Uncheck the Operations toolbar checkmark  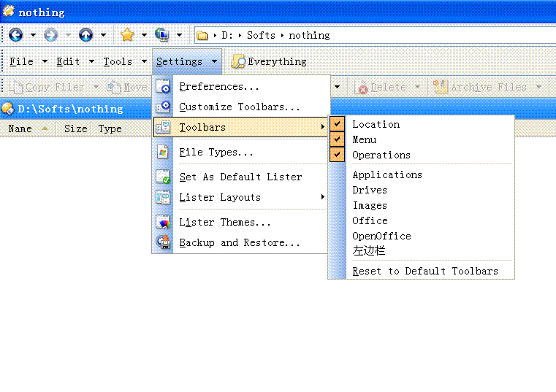click(x=337, y=155)
